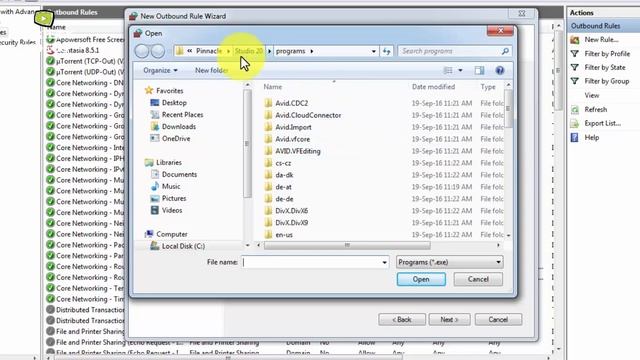
Task: Click the file list vertical scrollbar
Action: 508,108
